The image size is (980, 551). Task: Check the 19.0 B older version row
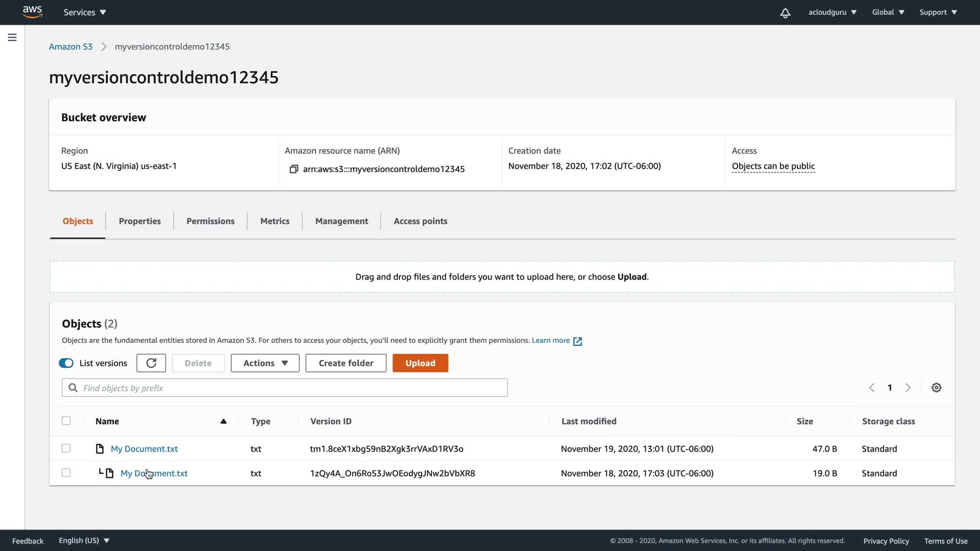click(x=66, y=473)
